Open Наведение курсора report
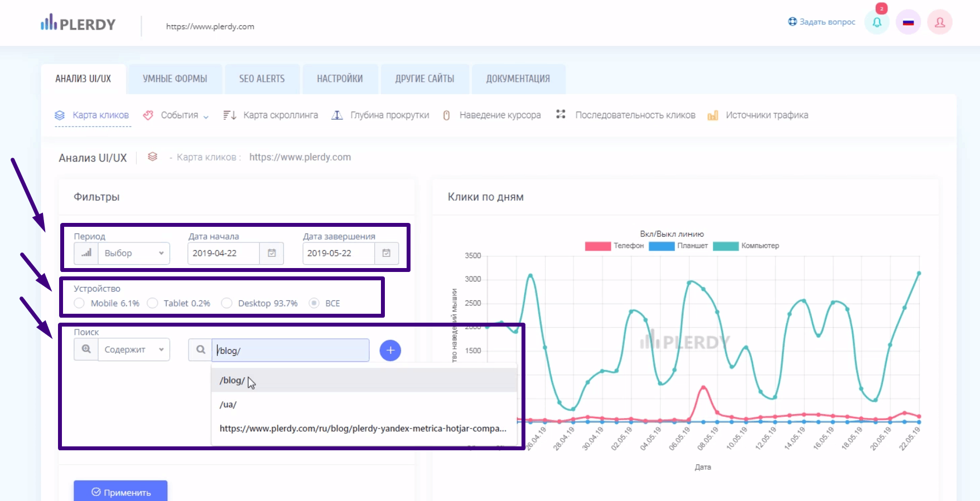This screenshot has width=980, height=501. pos(500,115)
